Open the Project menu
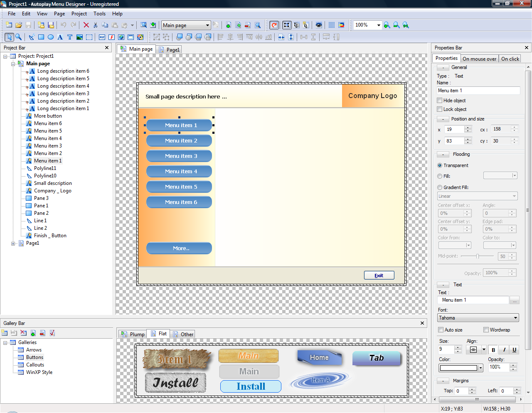This screenshot has height=413, width=532. [x=79, y=14]
